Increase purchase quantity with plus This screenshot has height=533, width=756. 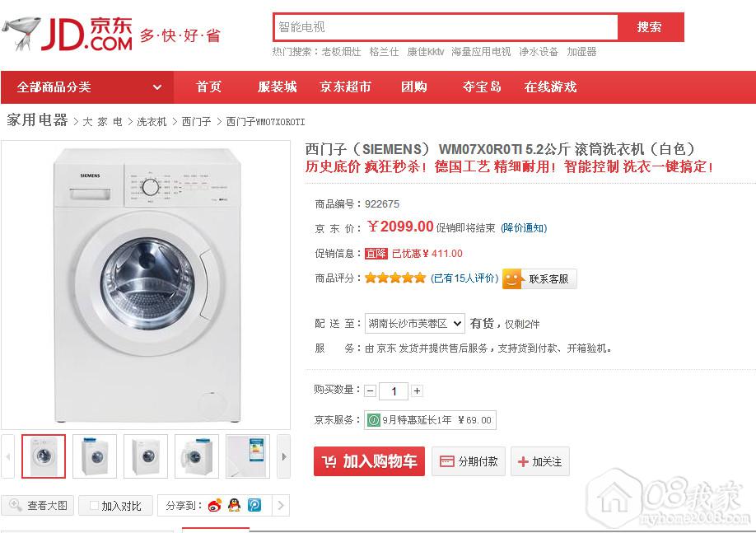[417, 390]
